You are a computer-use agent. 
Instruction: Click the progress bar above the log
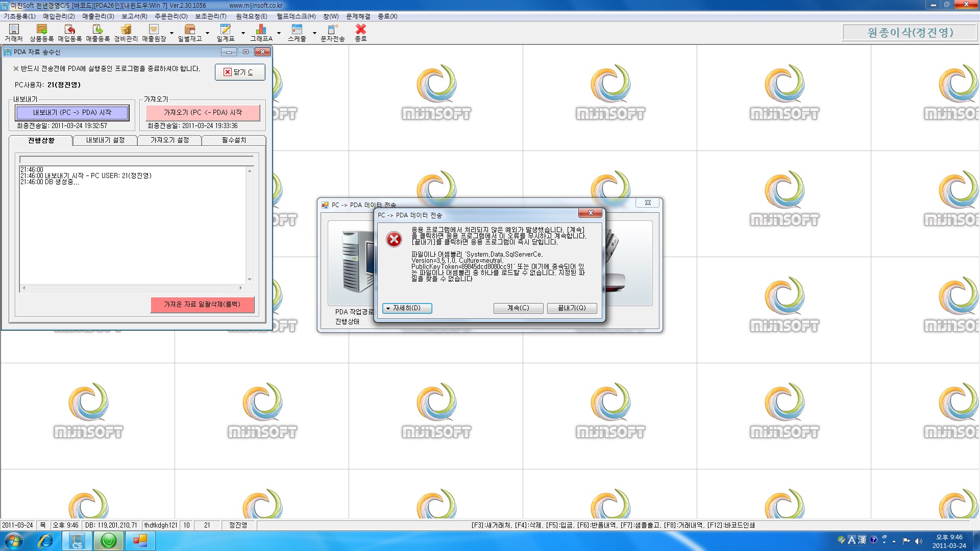[x=136, y=160]
